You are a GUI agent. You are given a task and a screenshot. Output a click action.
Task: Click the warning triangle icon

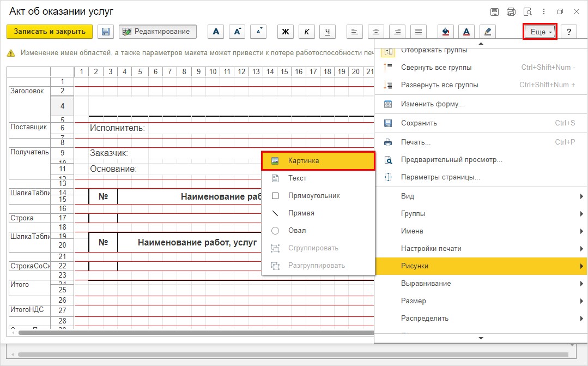click(11, 53)
